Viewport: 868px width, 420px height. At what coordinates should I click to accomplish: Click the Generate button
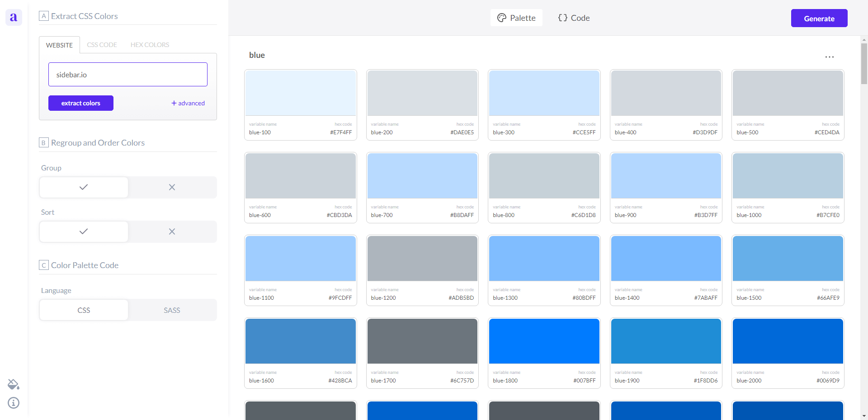[x=819, y=18]
